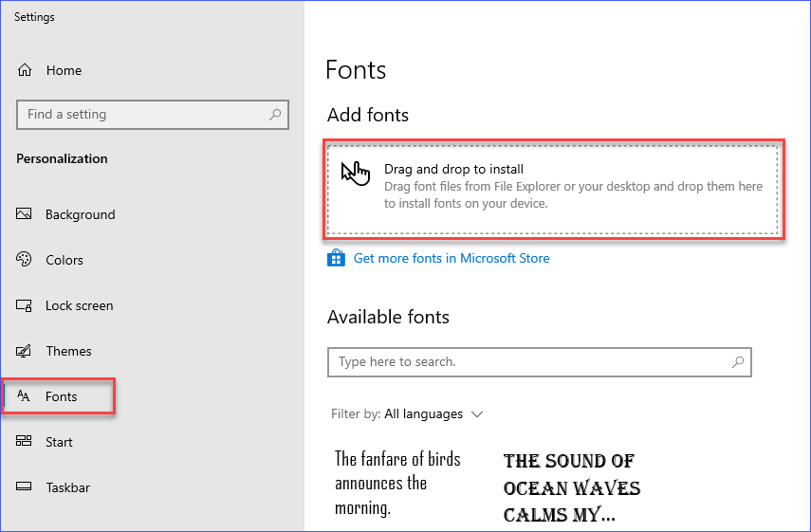Click the Home house icon
The image size is (811, 532).
coord(25,70)
